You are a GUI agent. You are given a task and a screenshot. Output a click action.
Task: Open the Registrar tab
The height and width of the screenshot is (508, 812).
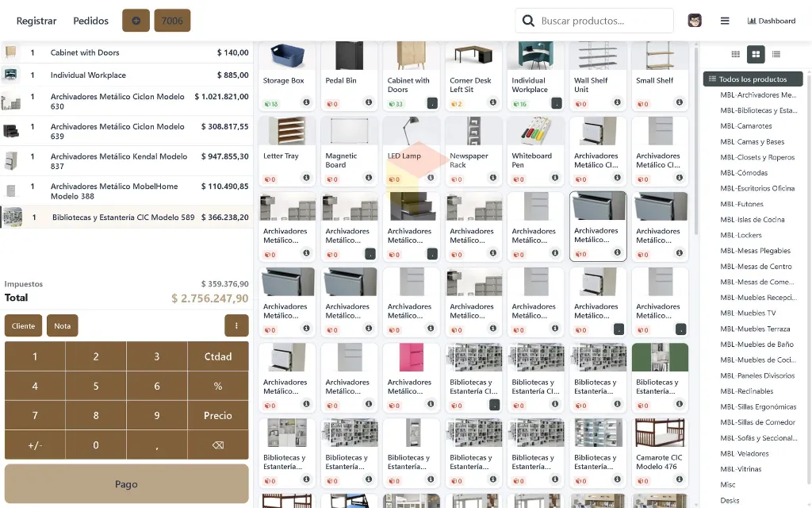36,21
